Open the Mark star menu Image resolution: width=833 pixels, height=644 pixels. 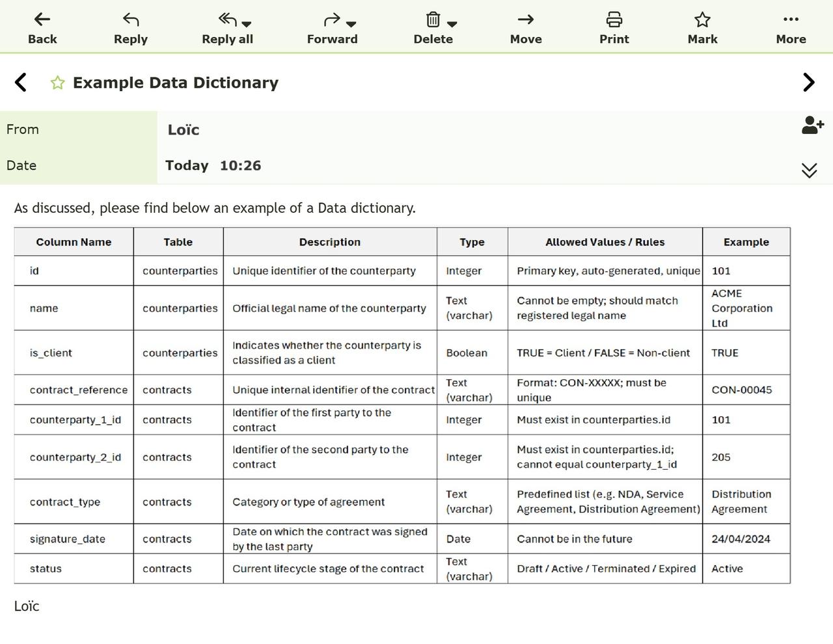[x=702, y=29]
